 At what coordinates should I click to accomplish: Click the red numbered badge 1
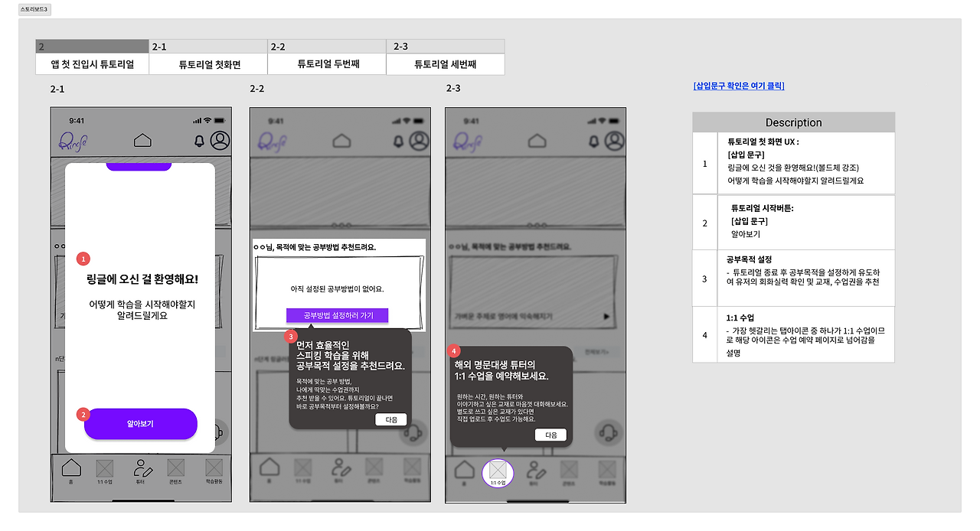[83, 259]
